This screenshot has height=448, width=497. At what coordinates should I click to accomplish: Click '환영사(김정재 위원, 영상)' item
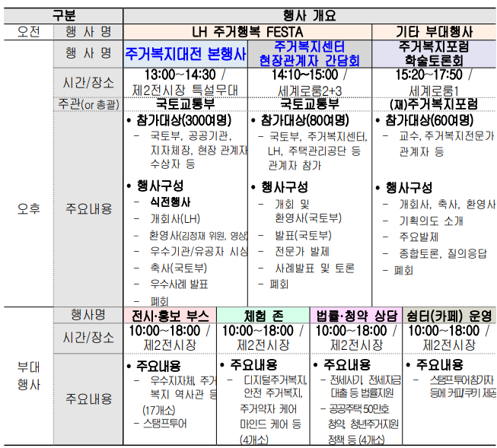(x=199, y=236)
